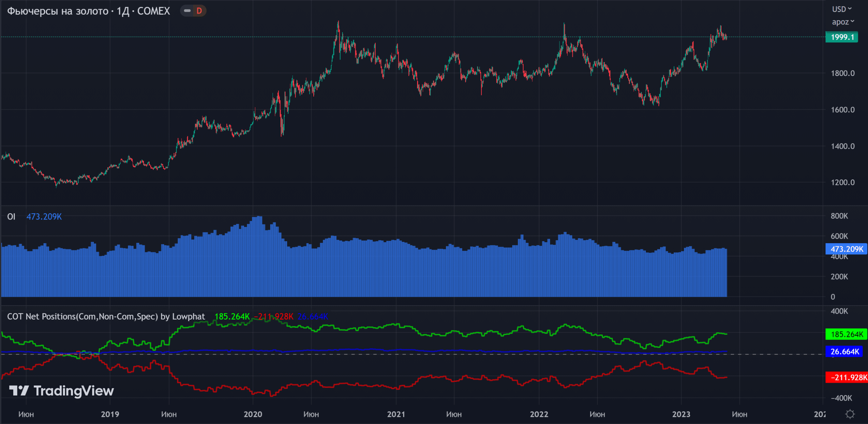The height and width of the screenshot is (424, 868).
Task: Click the chart settings gear icon
Action: (850, 414)
